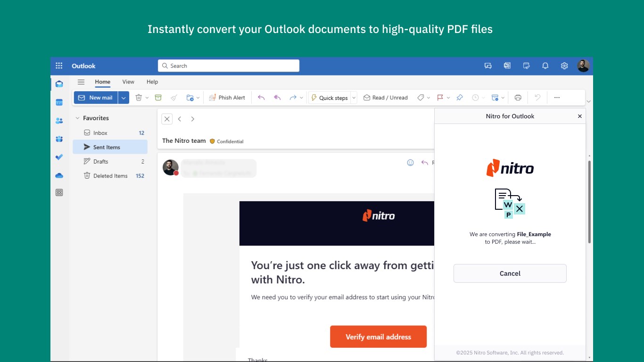This screenshot has height=362, width=644.
Task: Open the New mail dropdown arrow
Action: point(124,98)
